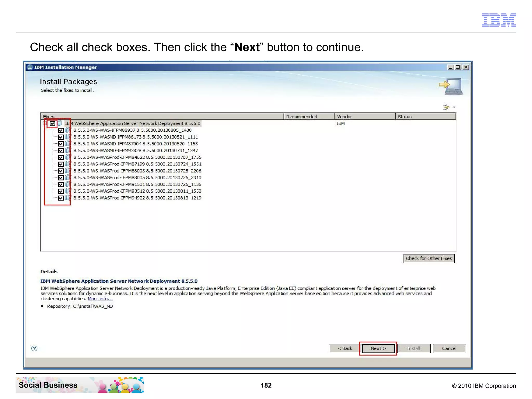Close the Installation Manager window
Screen dimensions: 532x399
(x=466, y=67)
